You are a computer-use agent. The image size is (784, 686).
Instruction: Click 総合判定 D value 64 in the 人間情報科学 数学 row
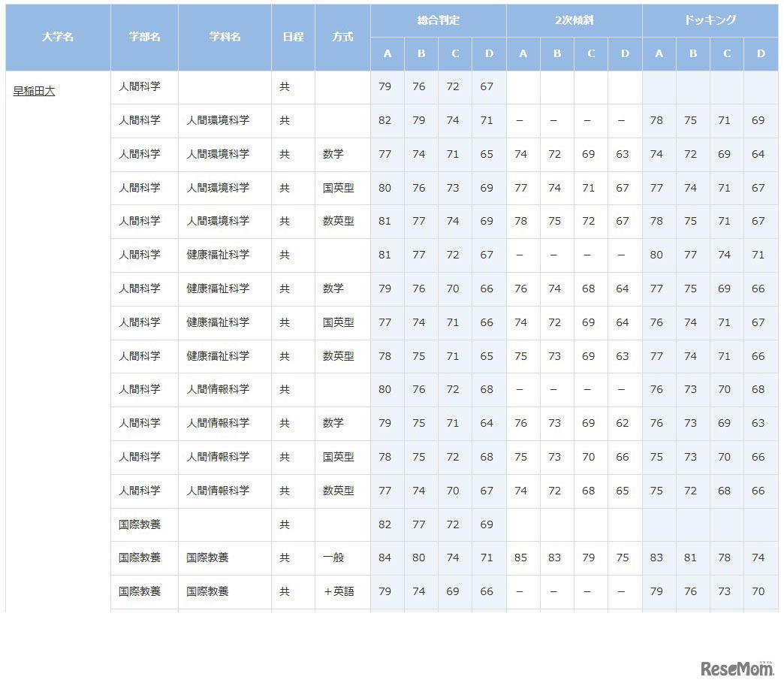pyautogui.click(x=487, y=423)
